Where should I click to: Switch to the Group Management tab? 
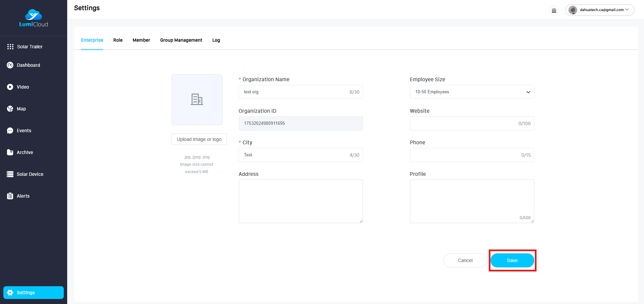pyautogui.click(x=181, y=40)
